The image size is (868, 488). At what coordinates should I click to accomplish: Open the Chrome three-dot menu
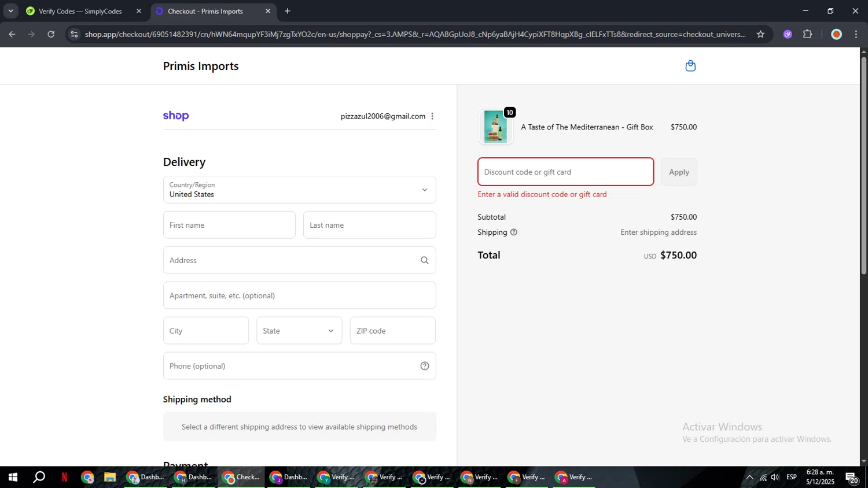pyautogui.click(x=856, y=34)
